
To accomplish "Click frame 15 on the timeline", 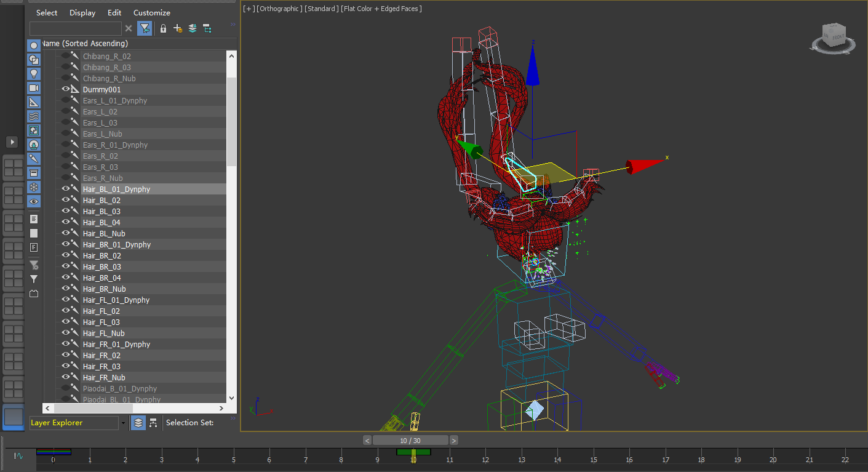I will [x=593, y=460].
